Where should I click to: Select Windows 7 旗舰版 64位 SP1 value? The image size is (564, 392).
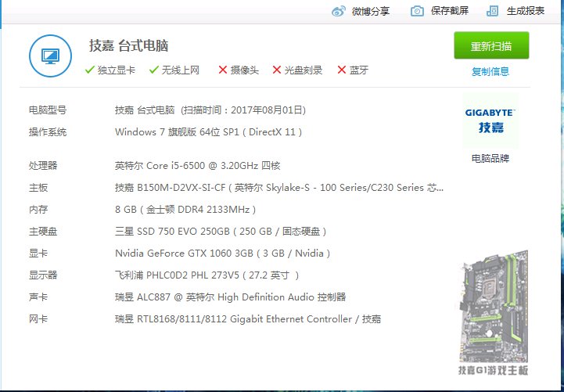209,132
